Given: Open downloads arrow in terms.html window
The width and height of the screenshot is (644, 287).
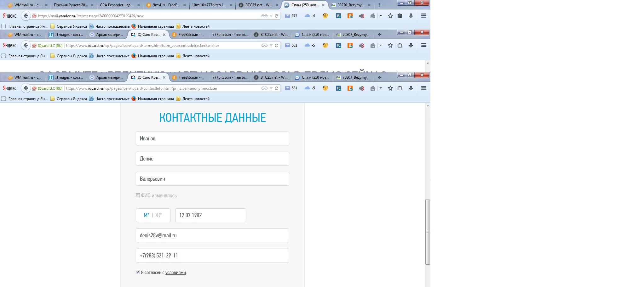Looking at the screenshot, I should point(411,46).
